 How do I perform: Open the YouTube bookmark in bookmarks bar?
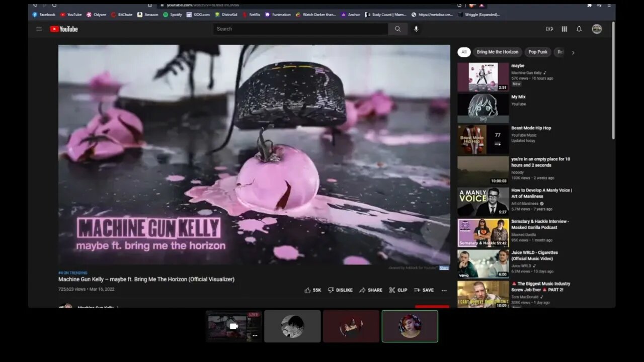pyautogui.click(x=71, y=15)
